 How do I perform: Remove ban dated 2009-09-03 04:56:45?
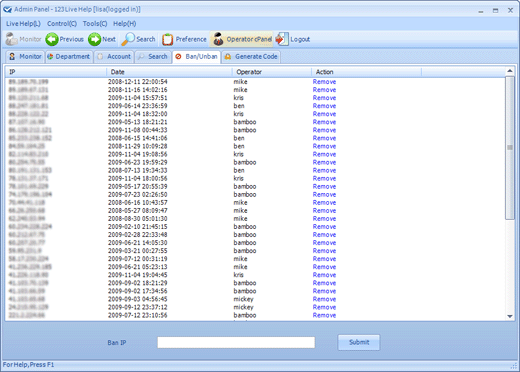coord(324,299)
